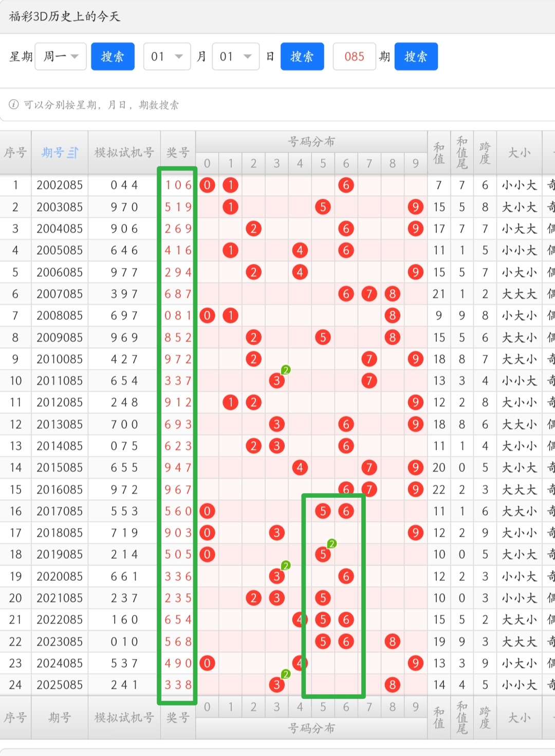Click green badge 2 in row 2019085
Viewport: 555px width, 756px height.
[x=332, y=544]
